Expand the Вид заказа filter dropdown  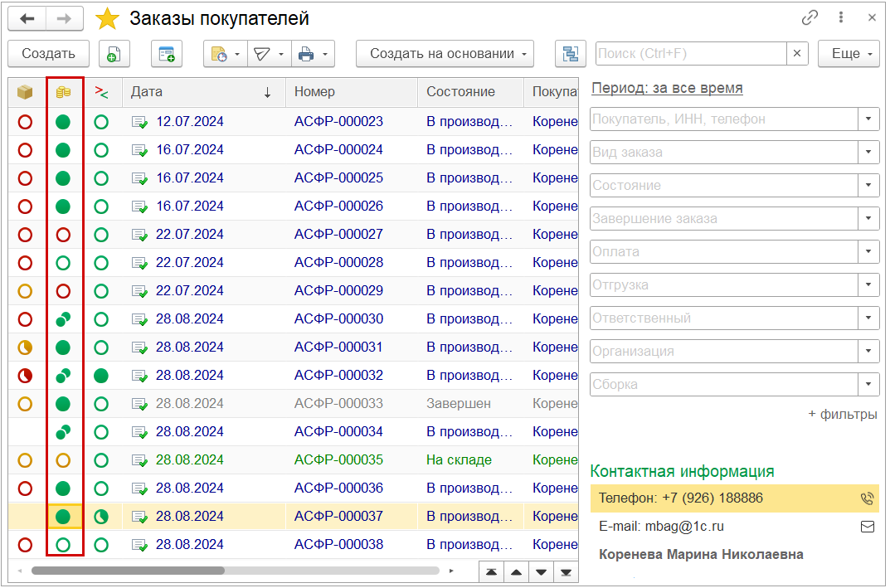868,152
